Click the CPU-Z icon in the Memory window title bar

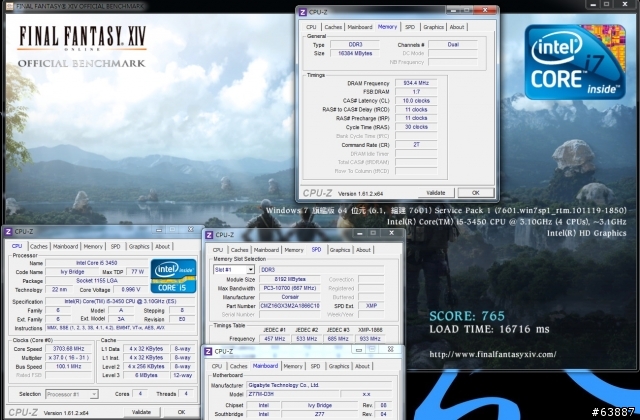[302, 12]
